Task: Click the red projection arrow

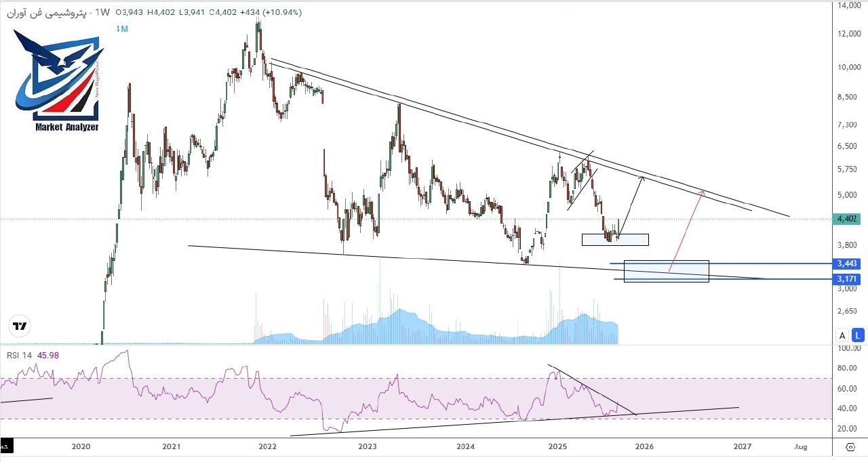Action: click(686, 232)
